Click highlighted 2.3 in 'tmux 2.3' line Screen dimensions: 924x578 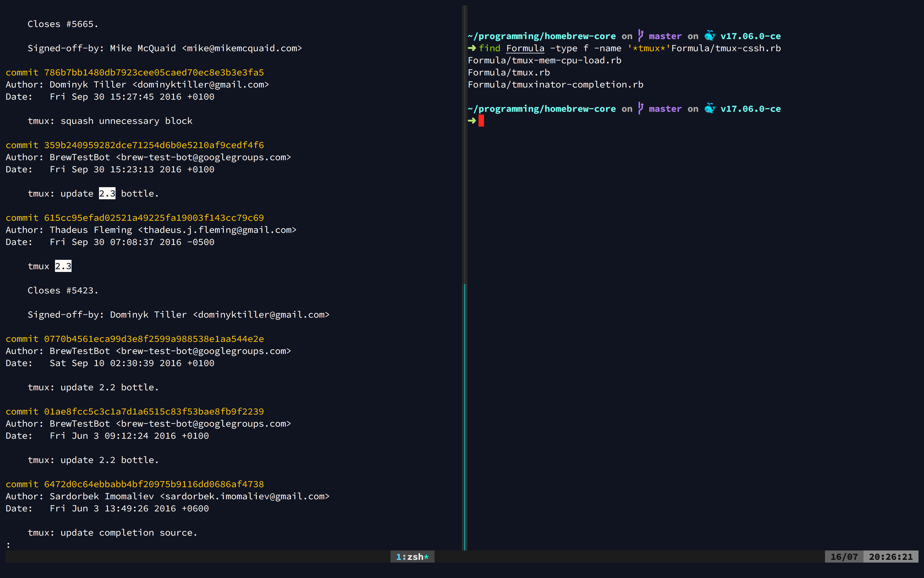coord(63,266)
